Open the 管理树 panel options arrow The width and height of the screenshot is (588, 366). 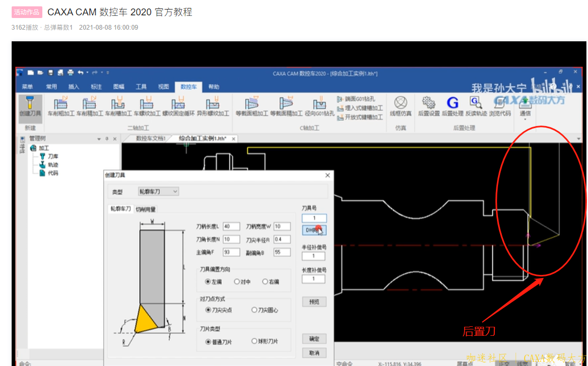99,139
